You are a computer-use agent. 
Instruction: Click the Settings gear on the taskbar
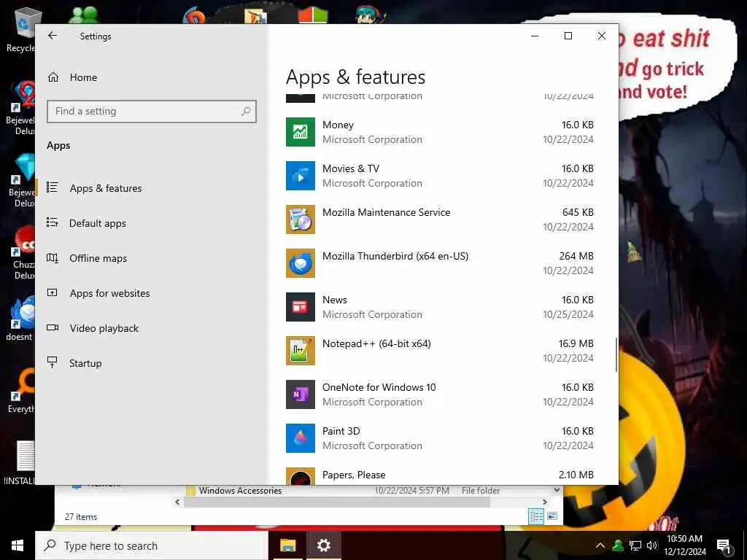pos(323,545)
